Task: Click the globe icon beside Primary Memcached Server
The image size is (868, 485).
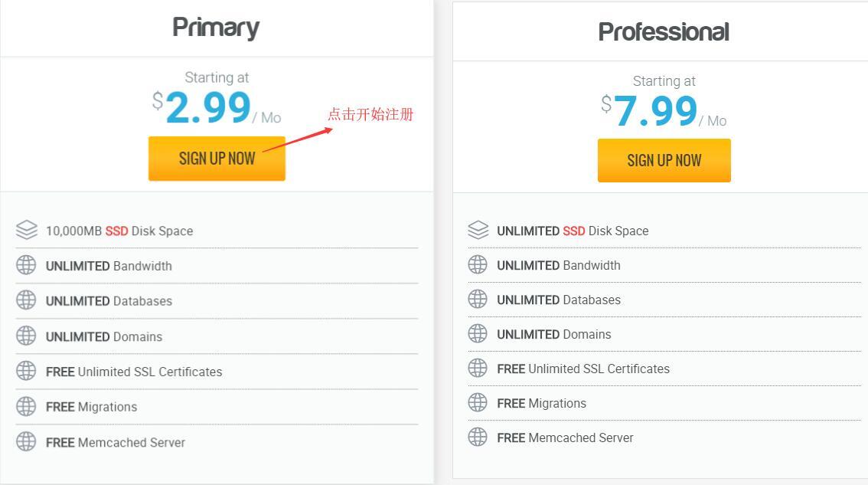Action: [x=26, y=441]
